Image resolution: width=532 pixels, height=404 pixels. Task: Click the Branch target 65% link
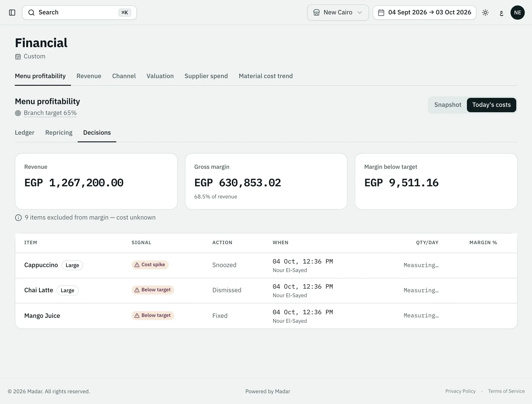click(50, 113)
